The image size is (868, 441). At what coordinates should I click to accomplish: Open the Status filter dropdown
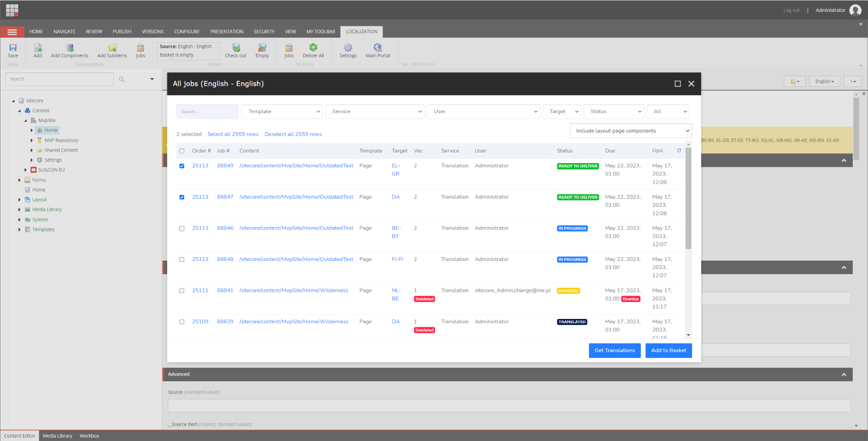pos(614,111)
